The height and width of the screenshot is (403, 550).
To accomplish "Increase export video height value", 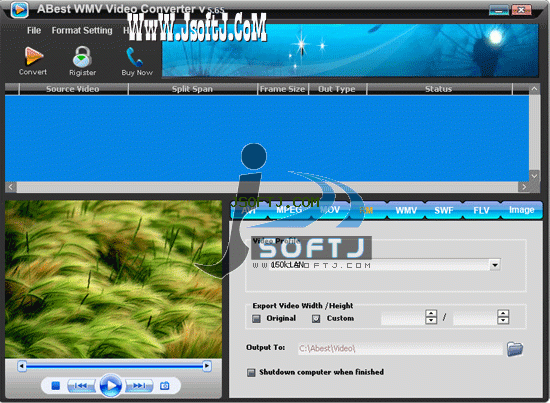I will [503, 313].
